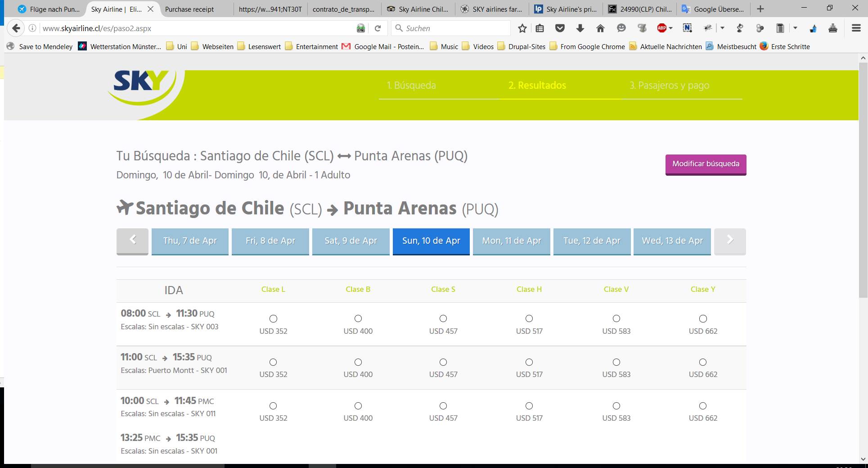Click the scrollbar down arrow
Image resolution: width=868 pixels, height=468 pixels.
(x=863, y=459)
